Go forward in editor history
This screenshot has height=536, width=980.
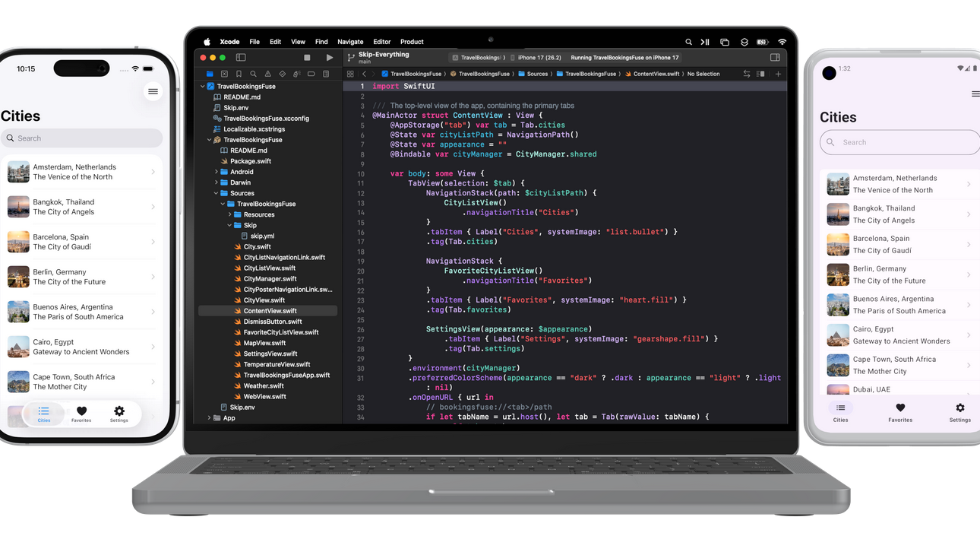pyautogui.click(x=373, y=75)
